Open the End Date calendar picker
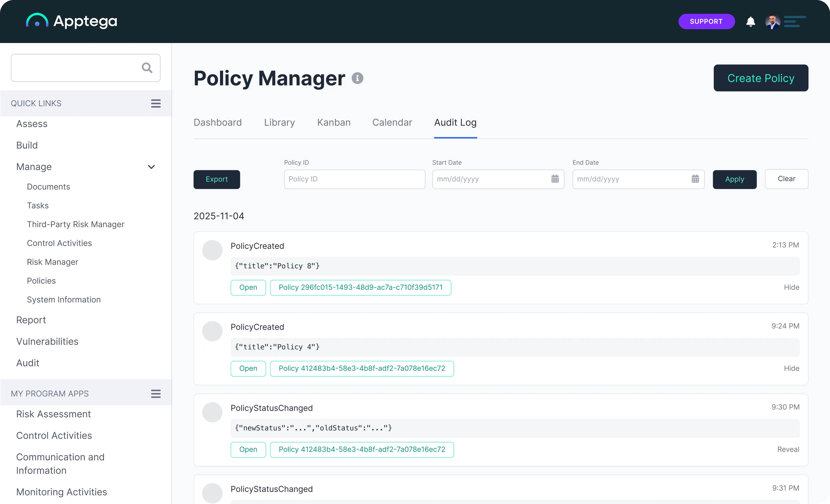 click(x=695, y=179)
